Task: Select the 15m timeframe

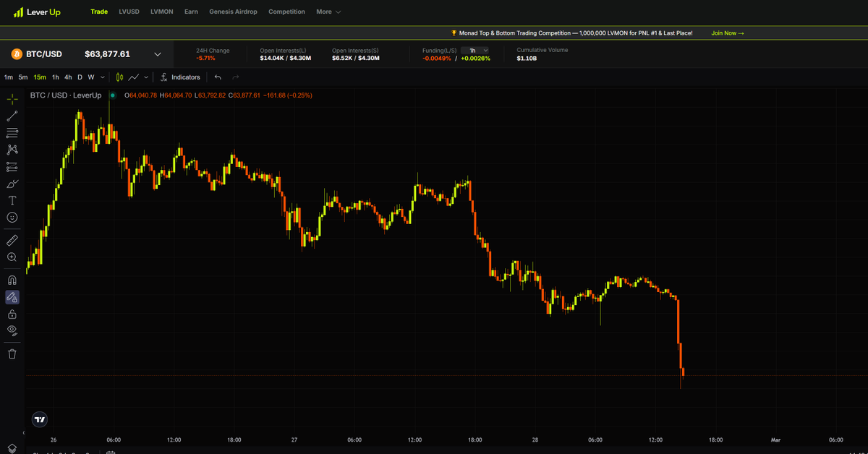Action: point(40,77)
